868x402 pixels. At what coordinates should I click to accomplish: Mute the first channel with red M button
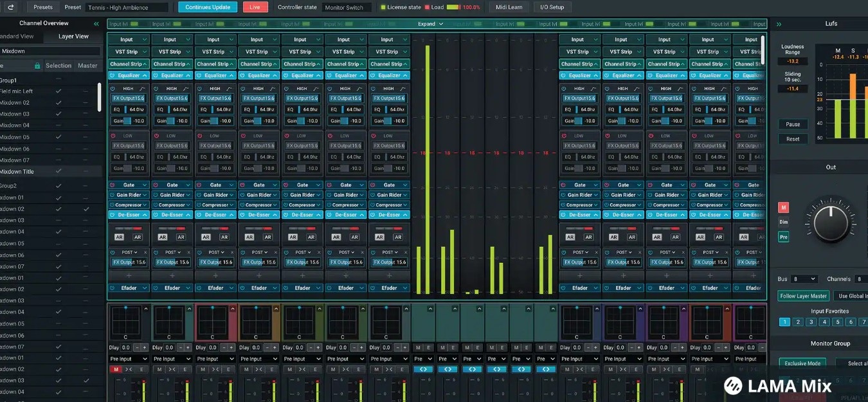tap(116, 369)
